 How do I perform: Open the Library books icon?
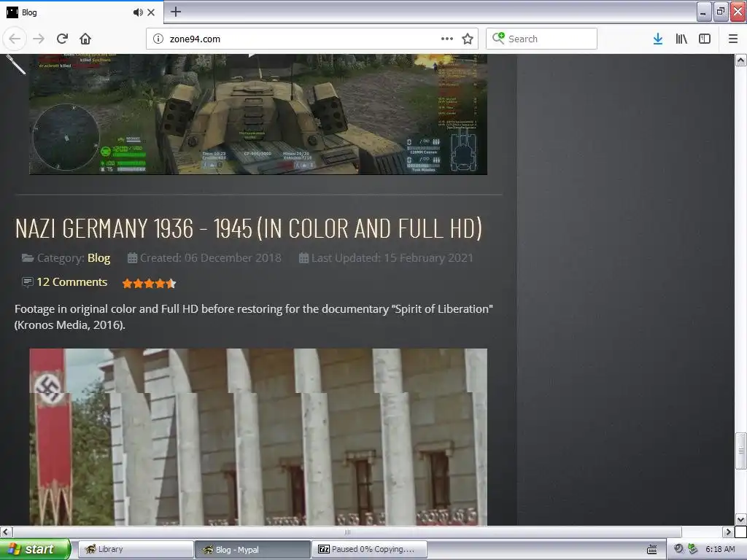tap(681, 39)
